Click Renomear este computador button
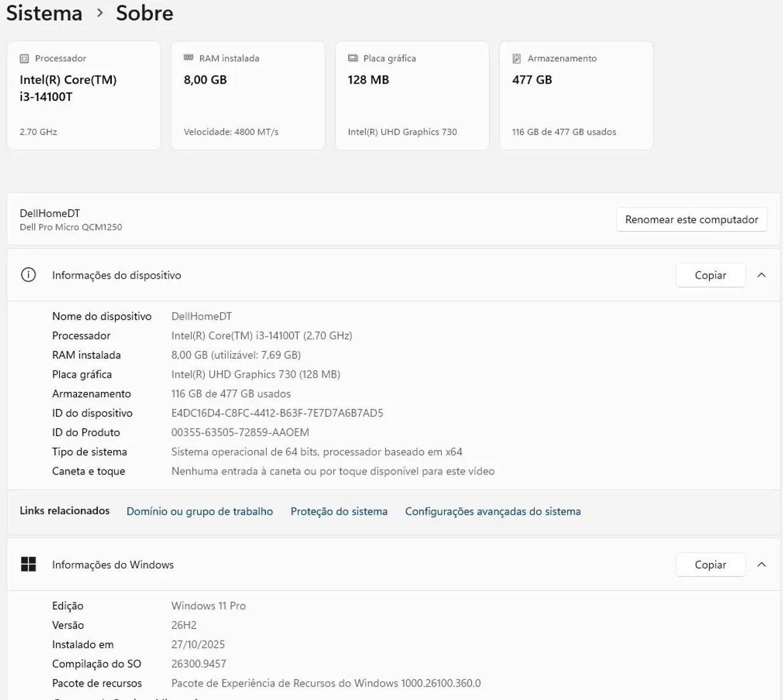Screen dimensions: 783x700 pos(691,219)
